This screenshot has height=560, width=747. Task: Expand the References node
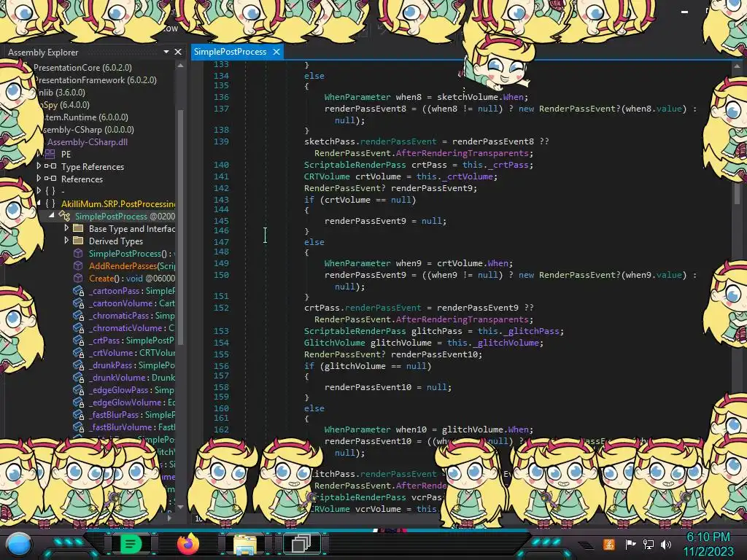(39, 178)
